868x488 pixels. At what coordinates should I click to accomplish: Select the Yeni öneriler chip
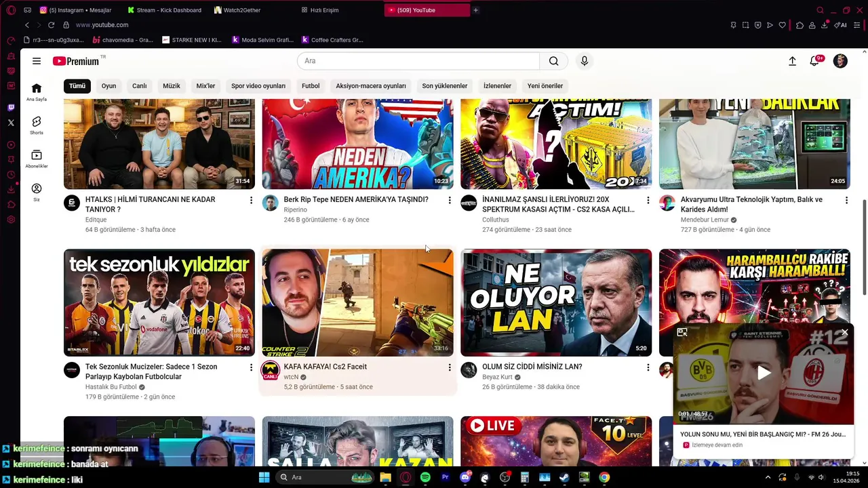(545, 86)
